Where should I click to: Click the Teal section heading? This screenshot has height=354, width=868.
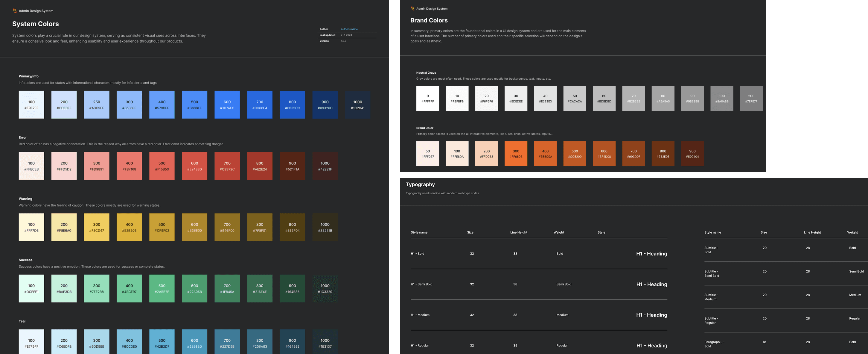pos(22,321)
